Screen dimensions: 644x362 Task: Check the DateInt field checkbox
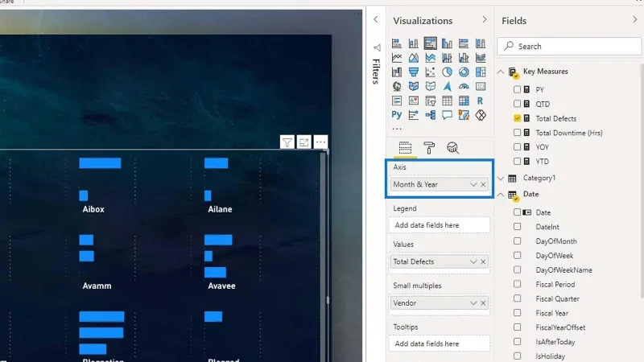click(517, 227)
